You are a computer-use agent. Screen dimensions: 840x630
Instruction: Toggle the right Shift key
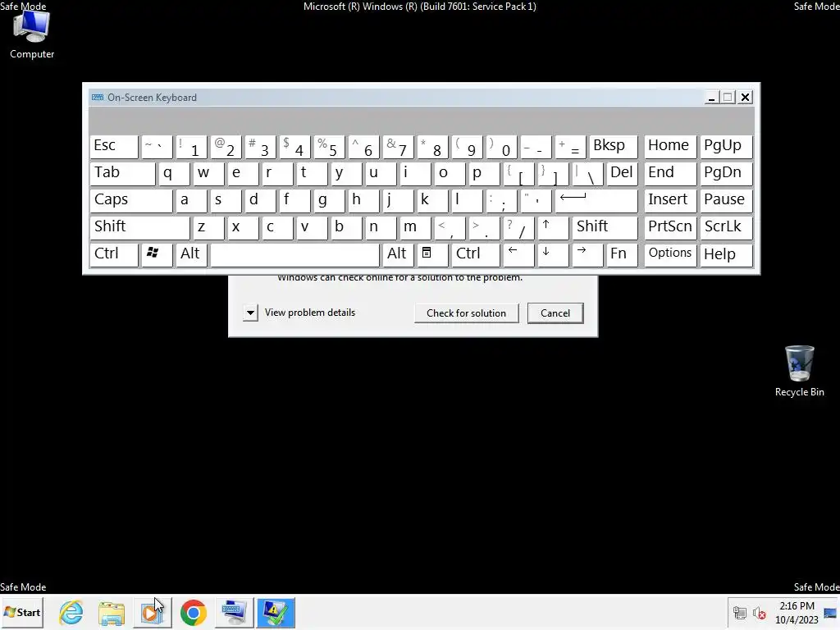pyautogui.click(x=605, y=227)
